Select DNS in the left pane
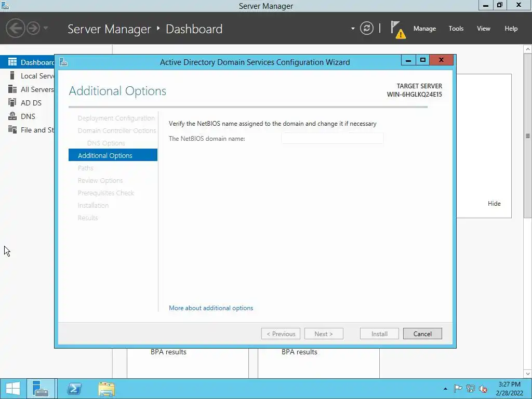This screenshot has height=399, width=532. pyautogui.click(x=27, y=116)
